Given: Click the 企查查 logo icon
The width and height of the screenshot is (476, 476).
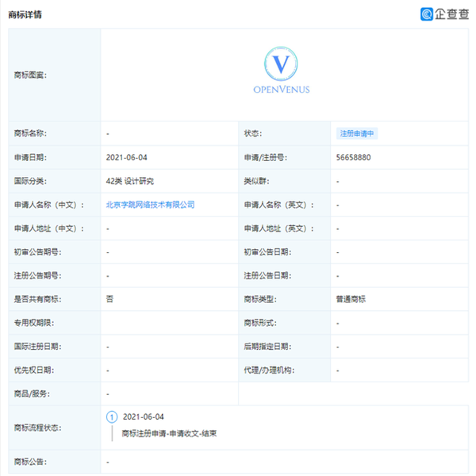Looking at the screenshot, I should point(427,13).
